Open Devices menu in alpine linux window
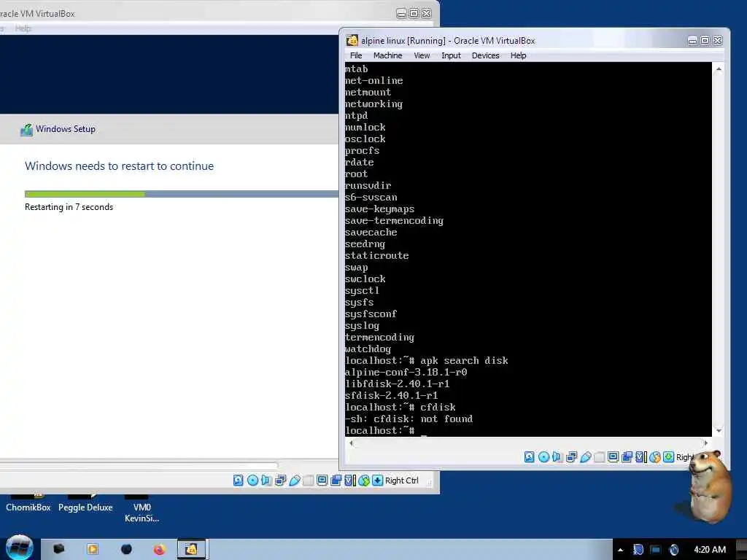Viewport: 747px width, 560px height. (485, 55)
